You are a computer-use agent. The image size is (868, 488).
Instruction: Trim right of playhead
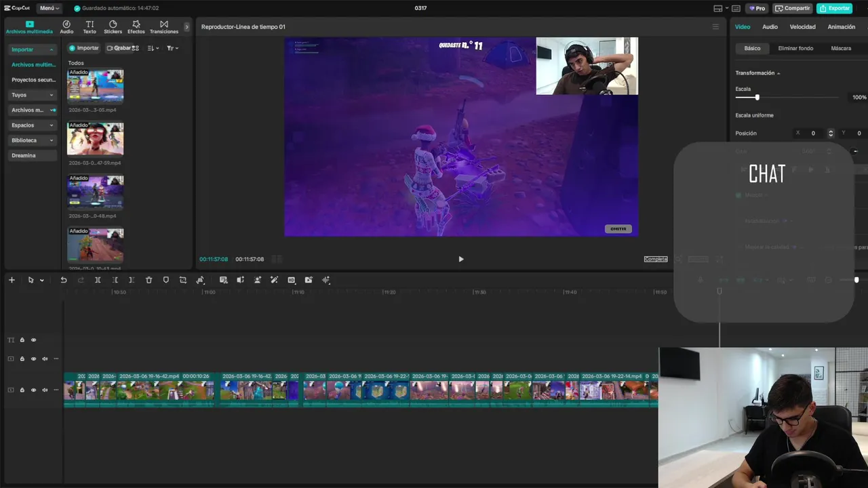(x=132, y=280)
